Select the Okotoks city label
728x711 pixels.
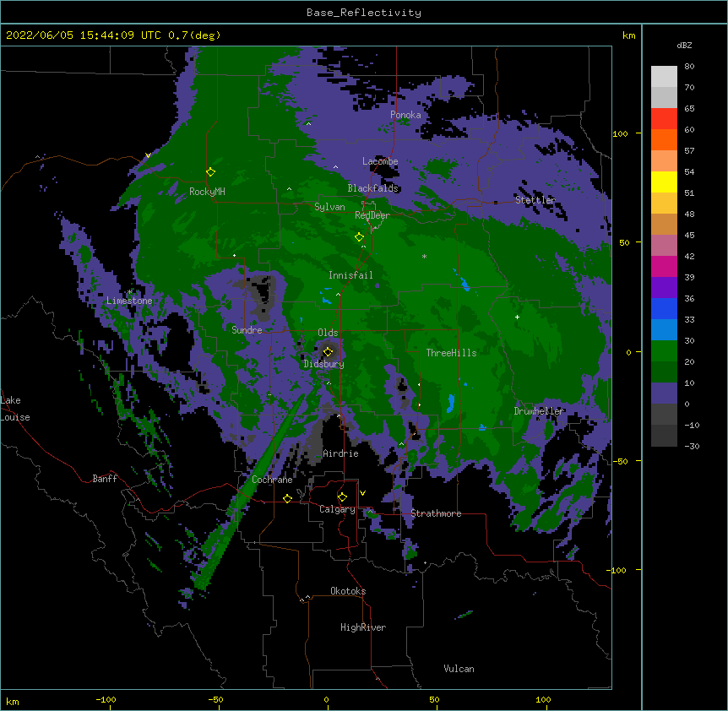tap(348, 591)
